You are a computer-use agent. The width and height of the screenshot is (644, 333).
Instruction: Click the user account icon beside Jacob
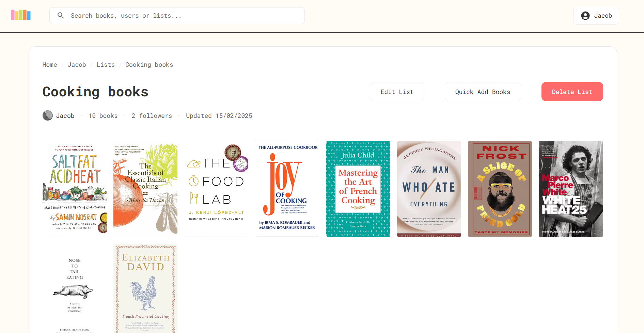[585, 16]
